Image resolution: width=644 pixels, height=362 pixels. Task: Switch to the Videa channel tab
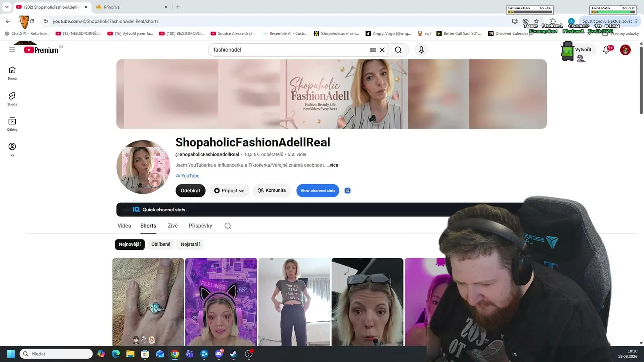[124, 226]
